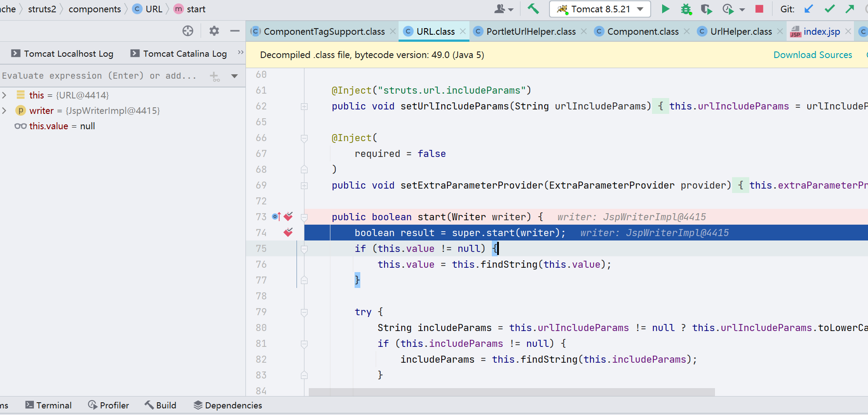
Task: Push changes using the arrow icon near Git
Action: [850, 9]
